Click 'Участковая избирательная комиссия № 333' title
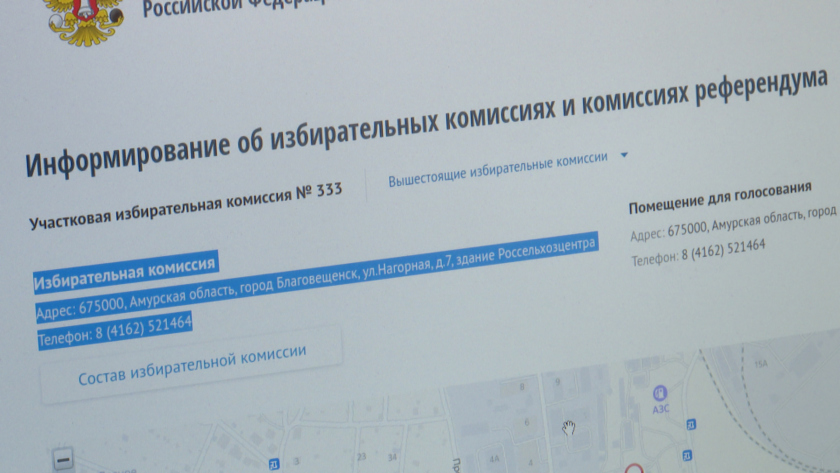The height and width of the screenshot is (473, 840). [x=185, y=206]
